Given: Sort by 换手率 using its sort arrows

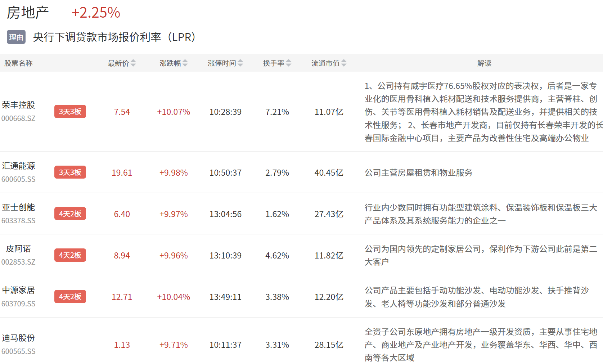Looking at the screenshot, I should (x=289, y=63).
